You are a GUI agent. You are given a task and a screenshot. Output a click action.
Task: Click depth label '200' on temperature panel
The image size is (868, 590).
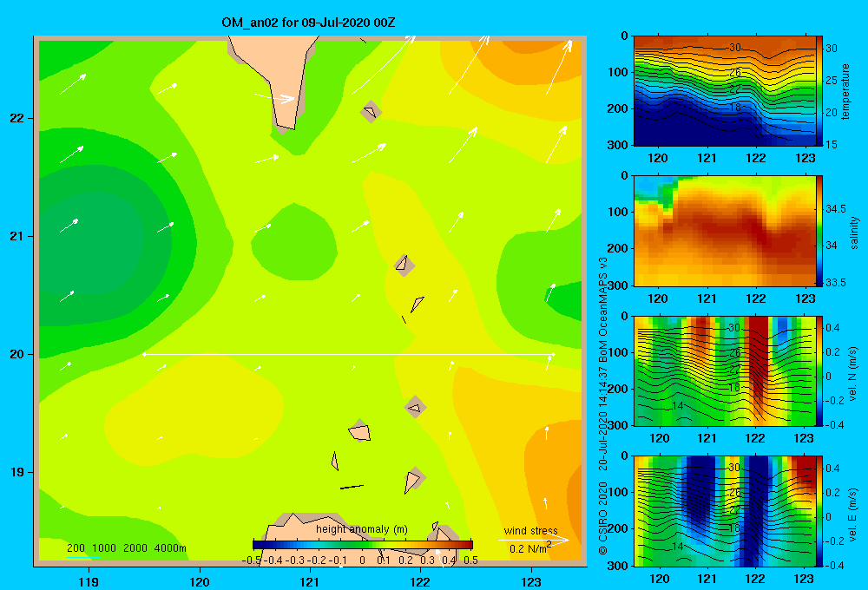point(619,108)
